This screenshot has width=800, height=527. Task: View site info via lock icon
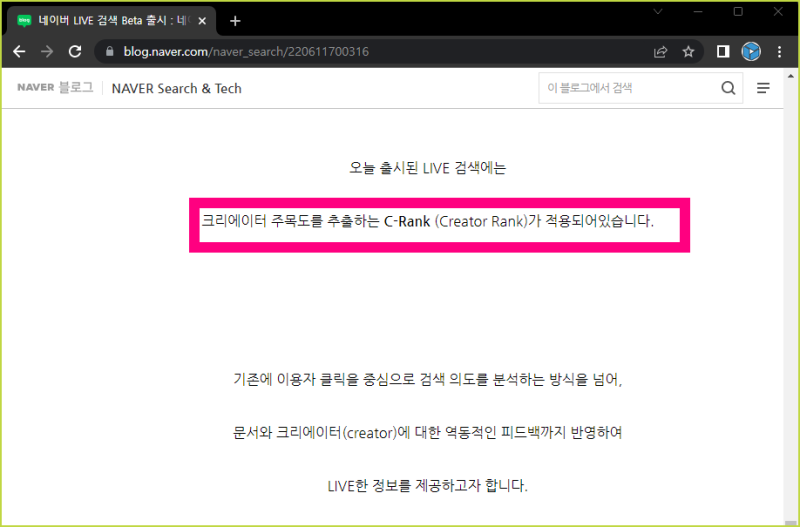coord(110,52)
